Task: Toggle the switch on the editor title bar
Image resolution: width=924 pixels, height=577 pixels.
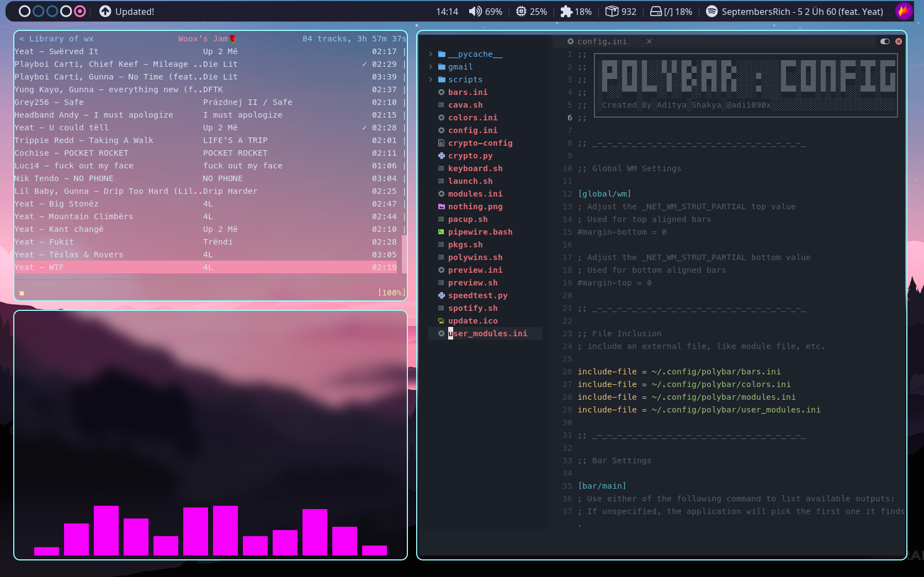Action: 885,41
